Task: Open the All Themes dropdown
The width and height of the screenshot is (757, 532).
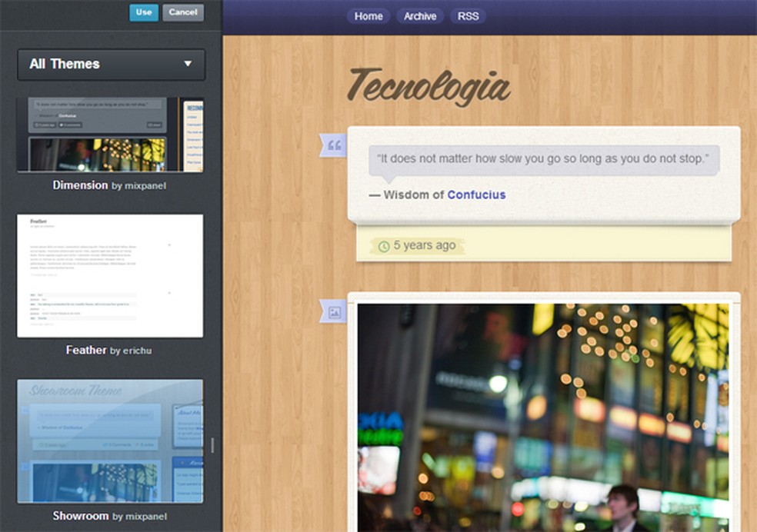Action: click(x=112, y=64)
